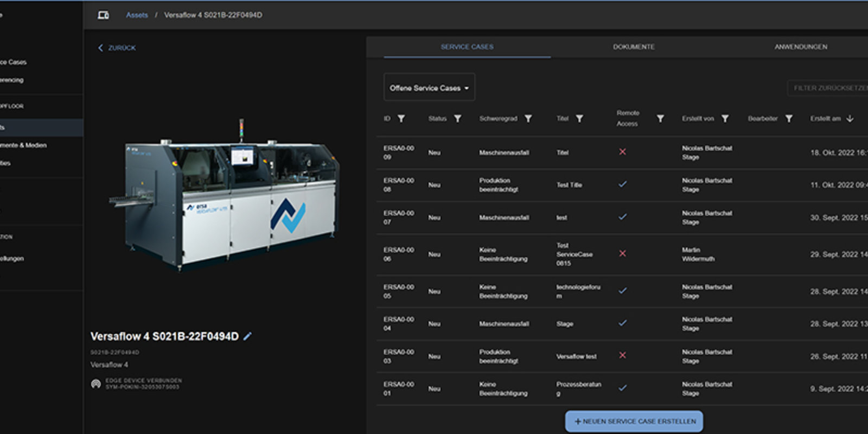The width and height of the screenshot is (868, 434).
Task: Filter the Bearbeiter column
Action: (789, 118)
